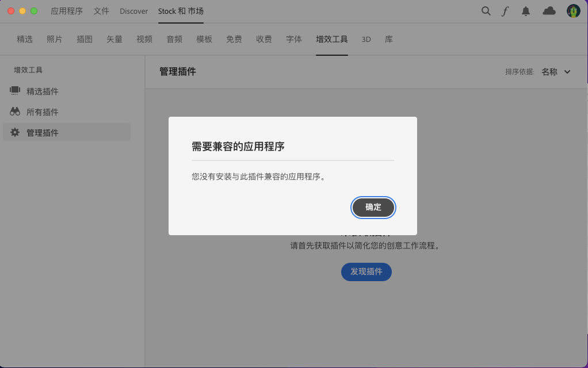Go to the 照片 category tab

click(55, 39)
